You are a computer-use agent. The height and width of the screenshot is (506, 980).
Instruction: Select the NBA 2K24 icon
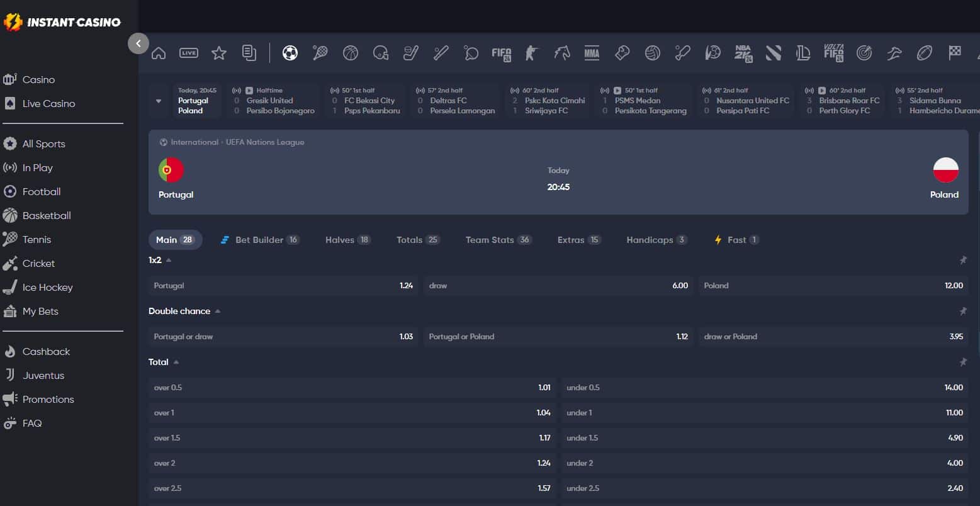click(x=743, y=53)
